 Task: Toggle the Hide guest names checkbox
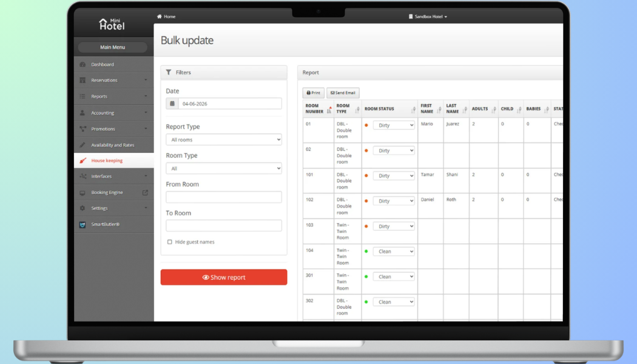(x=170, y=241)
